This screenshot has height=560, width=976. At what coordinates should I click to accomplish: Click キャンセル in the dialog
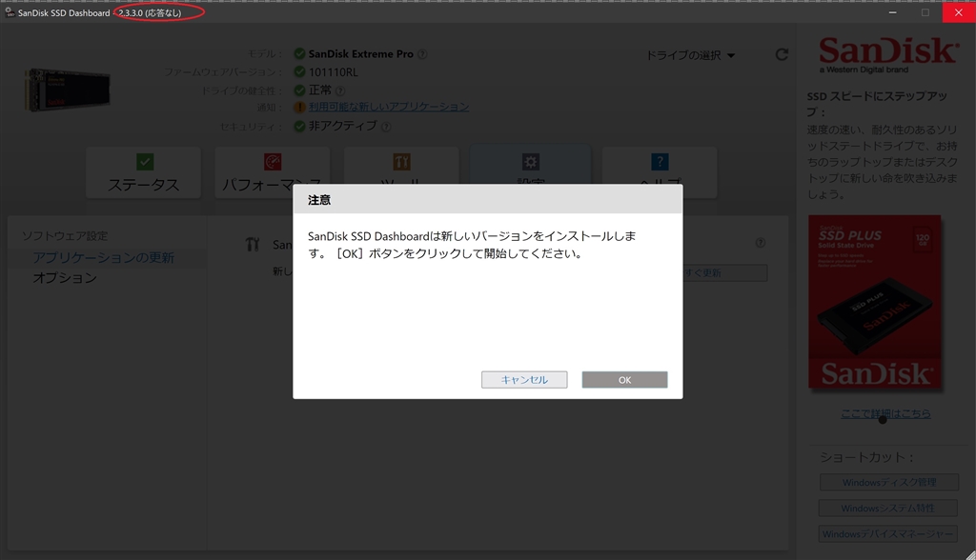click(x=524, y=380)
